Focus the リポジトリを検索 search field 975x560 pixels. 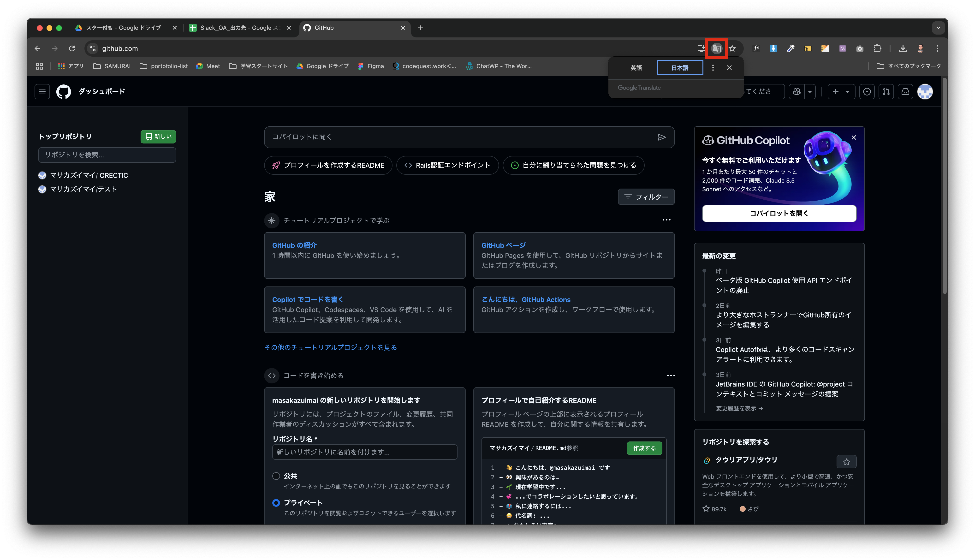(107, 155)
